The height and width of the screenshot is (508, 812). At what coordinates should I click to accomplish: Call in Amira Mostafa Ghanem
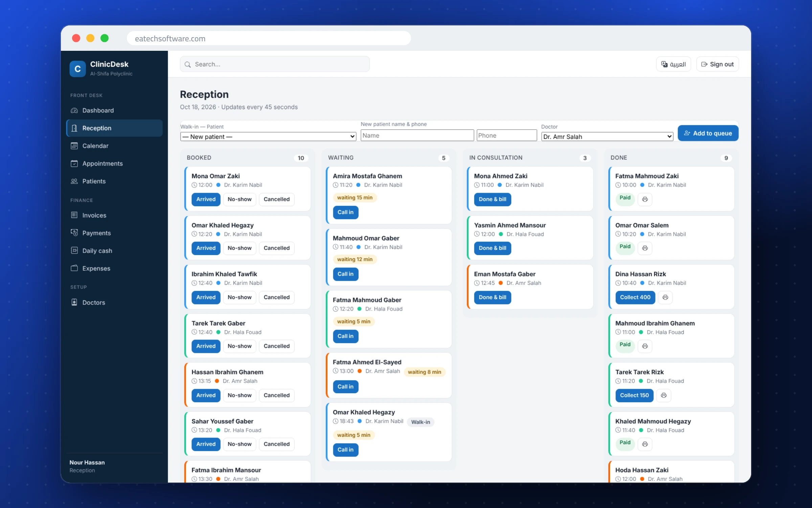point(345,212)
